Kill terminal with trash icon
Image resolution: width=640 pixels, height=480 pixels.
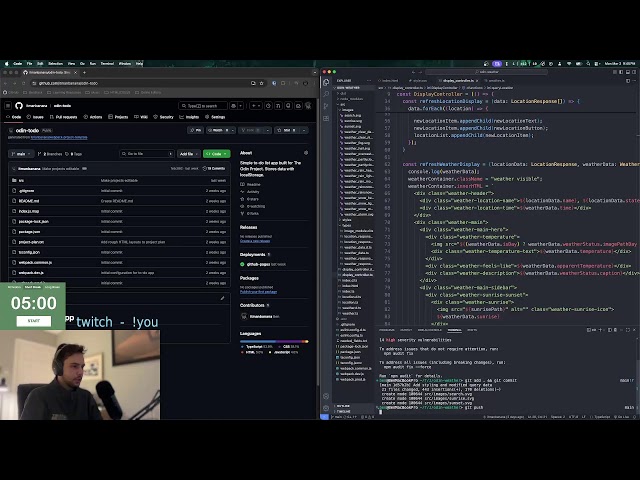[616, 330]
